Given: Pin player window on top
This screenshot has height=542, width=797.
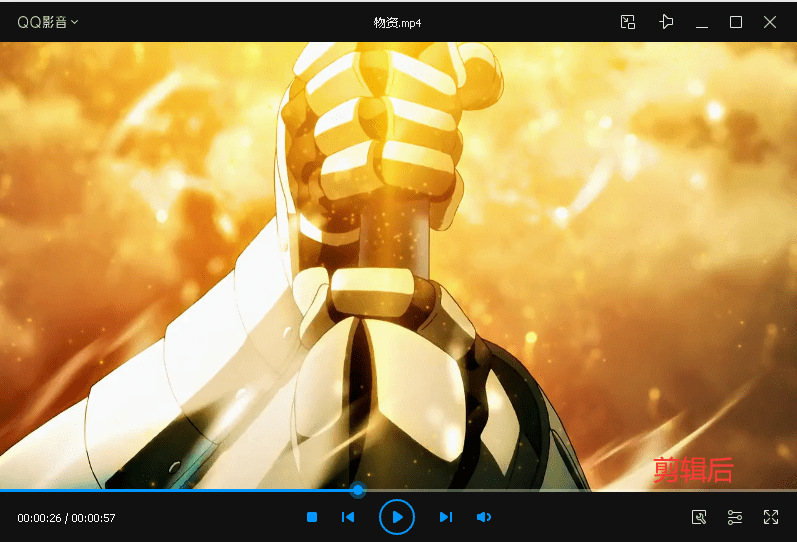Looking at the screenshot, I should tap(666, 22).
